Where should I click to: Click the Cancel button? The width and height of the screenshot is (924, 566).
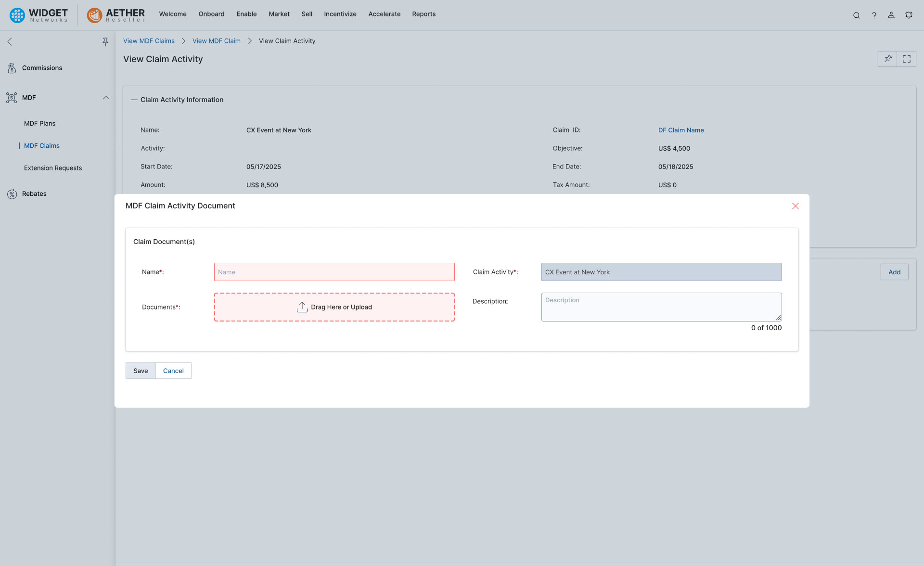[x=173, y=371]
